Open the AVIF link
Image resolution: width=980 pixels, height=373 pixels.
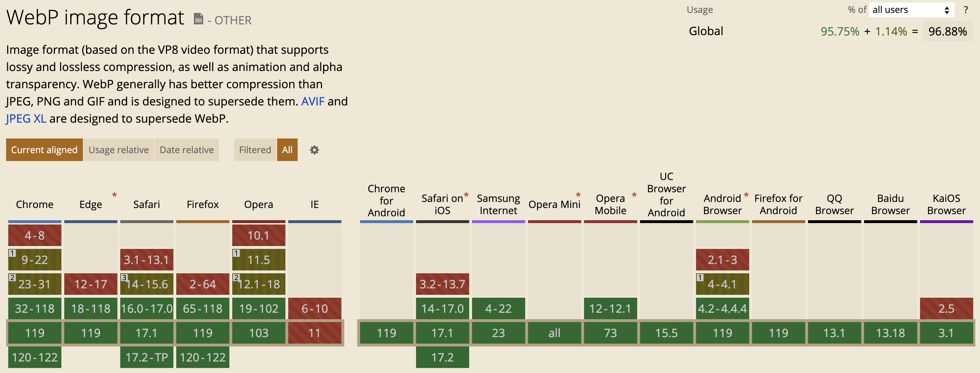tap(313, 101)
